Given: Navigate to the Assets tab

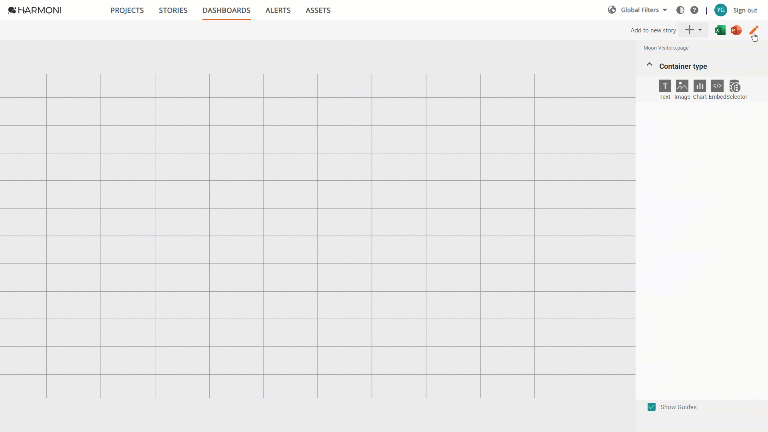Looking at the screenshot, I should 318,10.
